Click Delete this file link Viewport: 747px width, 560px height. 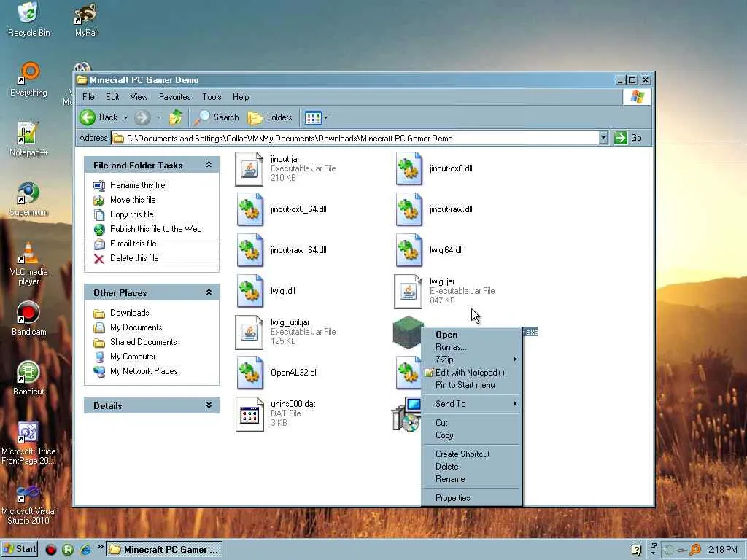134,257
